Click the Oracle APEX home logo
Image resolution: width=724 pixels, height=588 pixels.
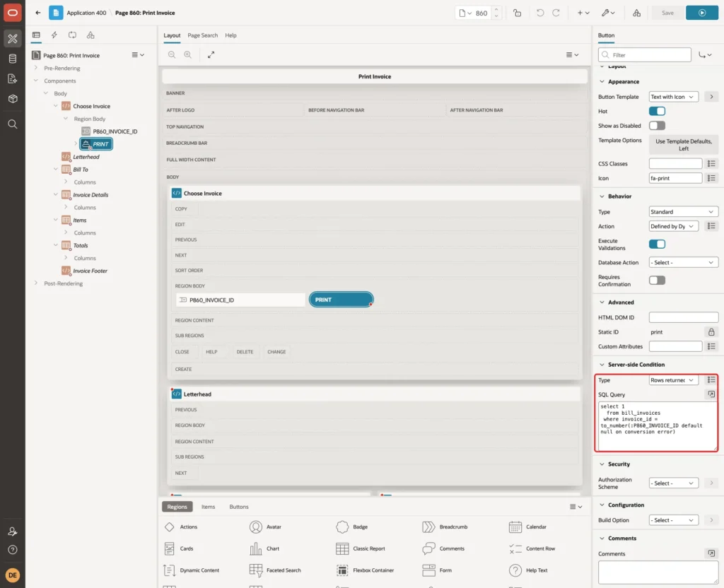point(13,13)
